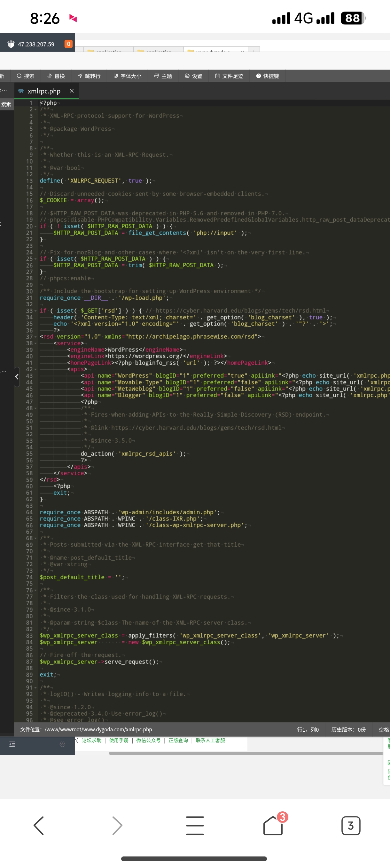Open the 正版查询 link
The height and width of the screenshot is (868, 390).
click(178, 740)
